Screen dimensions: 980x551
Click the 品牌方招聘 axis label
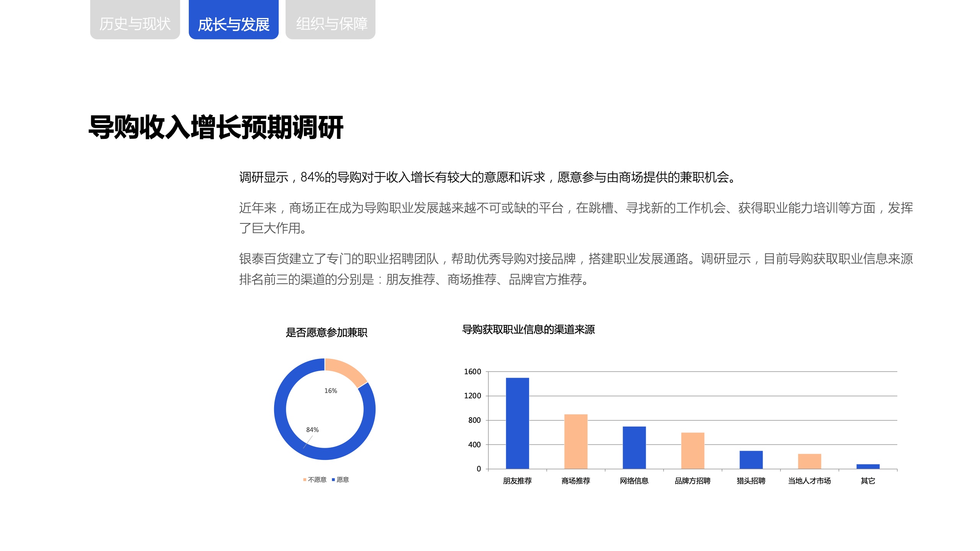pos(693,481)
